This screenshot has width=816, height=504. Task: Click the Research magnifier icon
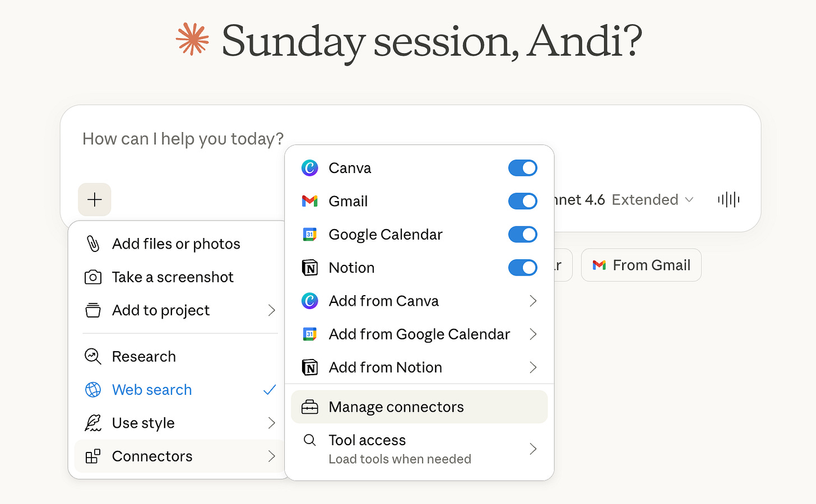(x=93, y=357)
